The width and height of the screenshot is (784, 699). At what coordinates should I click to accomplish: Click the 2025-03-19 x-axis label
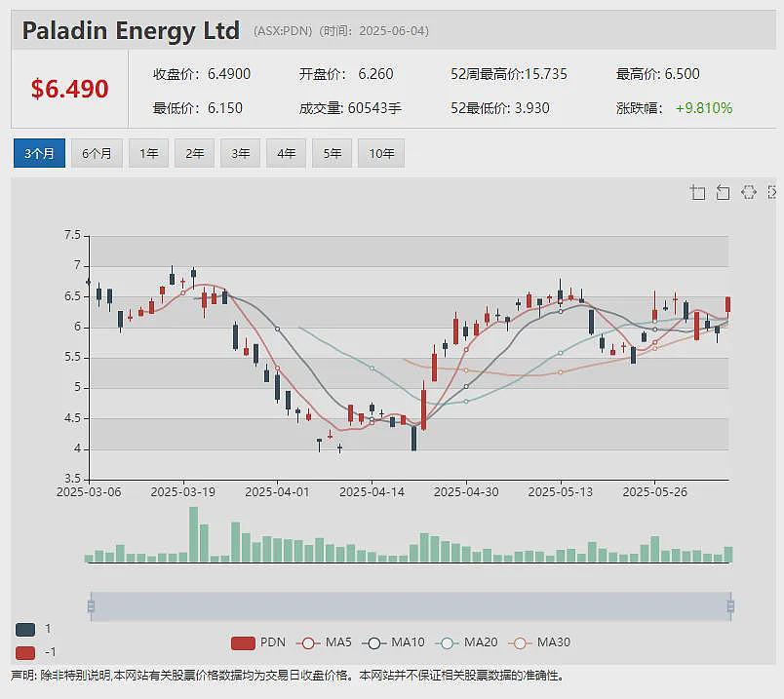point(183,492)
